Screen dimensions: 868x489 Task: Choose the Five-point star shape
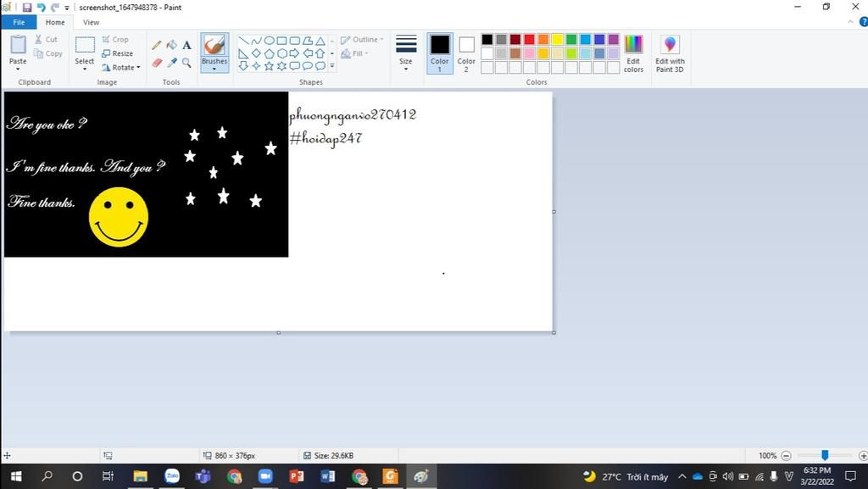269,66
